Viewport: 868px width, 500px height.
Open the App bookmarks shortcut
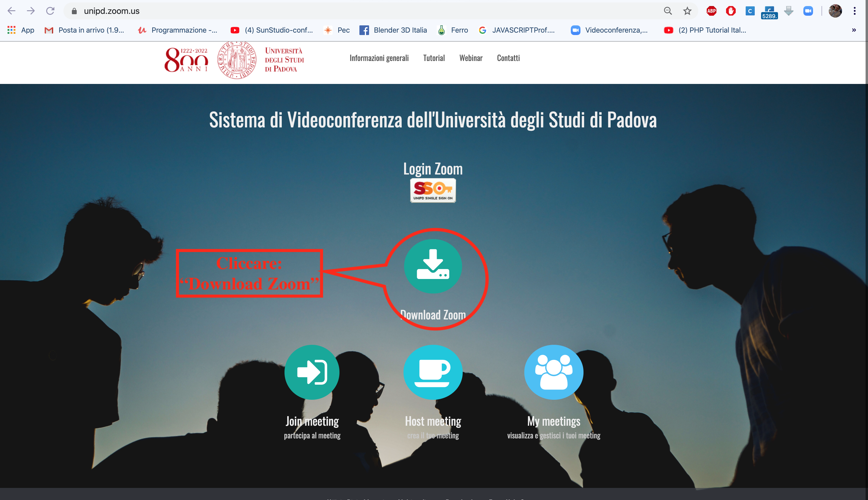(x=21, y=30)
